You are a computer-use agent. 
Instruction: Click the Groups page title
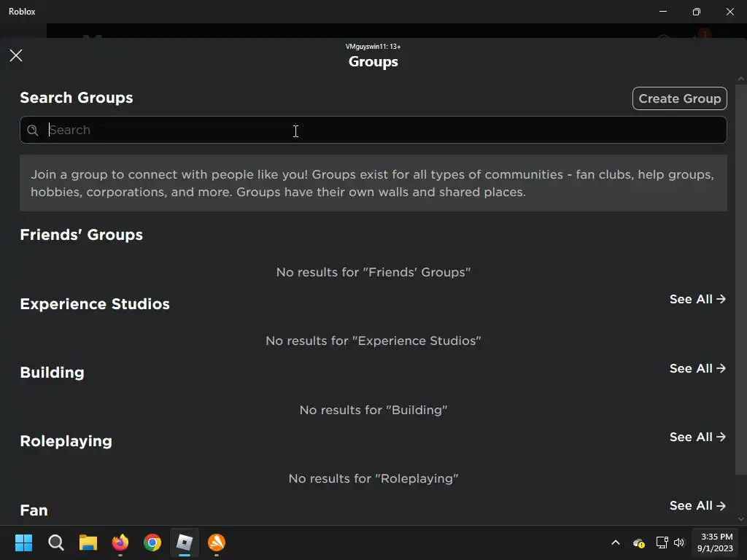(373, 62)
